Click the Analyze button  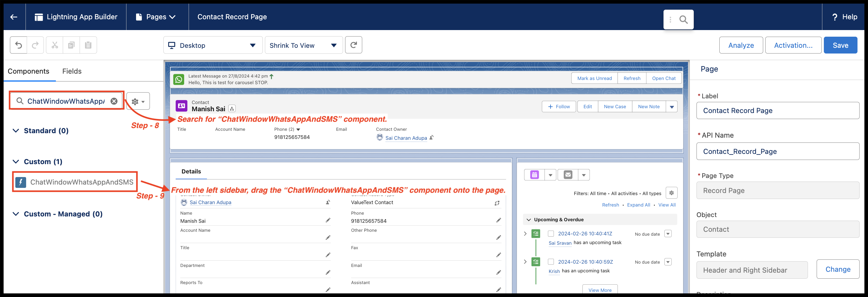click(741, 45)
